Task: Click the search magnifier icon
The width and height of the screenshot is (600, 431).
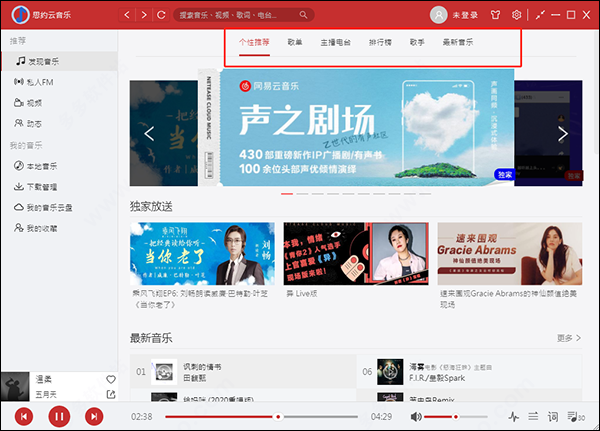Action: pyautogui.click(x=303, y=15)
